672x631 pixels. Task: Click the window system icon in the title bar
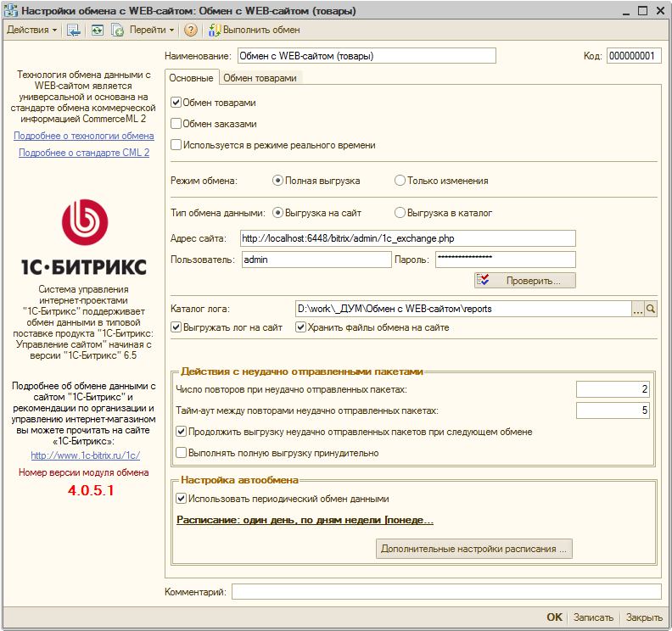coord(11,10)
